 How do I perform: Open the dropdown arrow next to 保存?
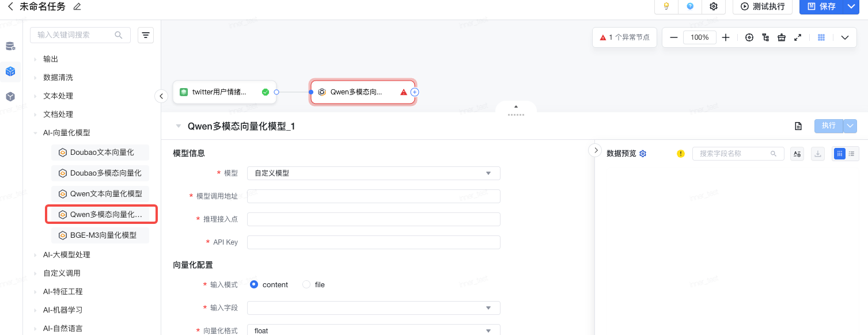tap(851, 6)
